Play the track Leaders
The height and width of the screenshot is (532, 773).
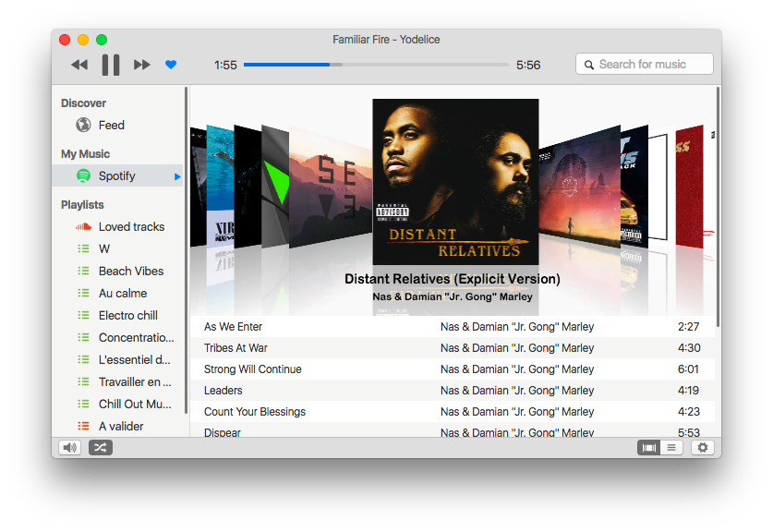[453, 391]
